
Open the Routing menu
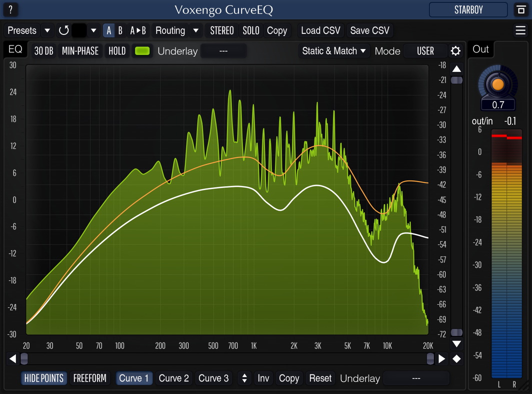point(170,30)
